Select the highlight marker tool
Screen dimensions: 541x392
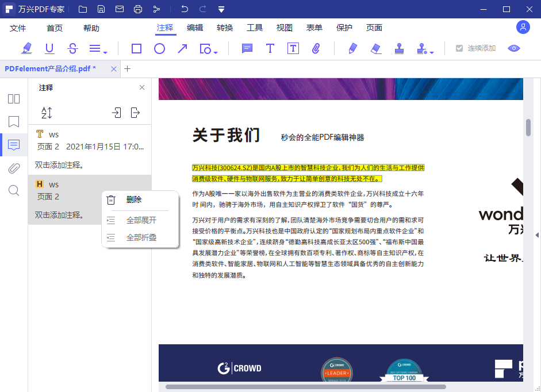26,48
